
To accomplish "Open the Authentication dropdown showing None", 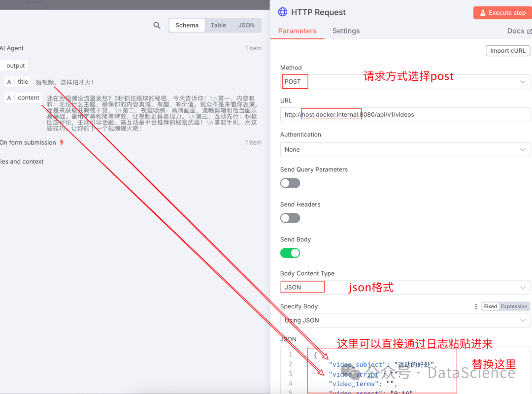I will click(405, 150).
